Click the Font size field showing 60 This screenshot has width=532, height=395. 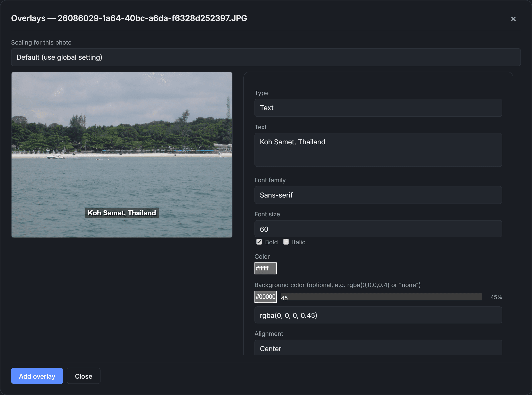pos(378,229)
